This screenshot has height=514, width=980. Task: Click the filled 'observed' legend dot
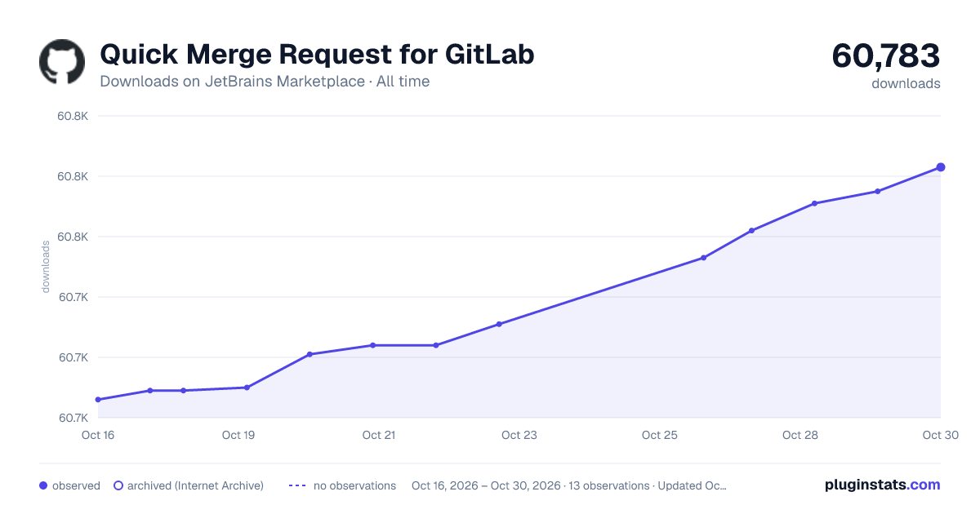(43, 485)
